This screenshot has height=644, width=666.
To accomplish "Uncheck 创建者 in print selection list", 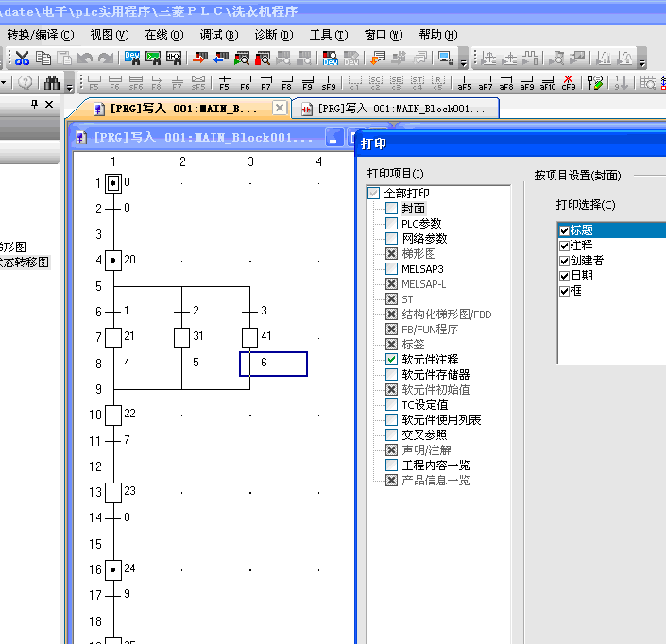I will (564, 261).
